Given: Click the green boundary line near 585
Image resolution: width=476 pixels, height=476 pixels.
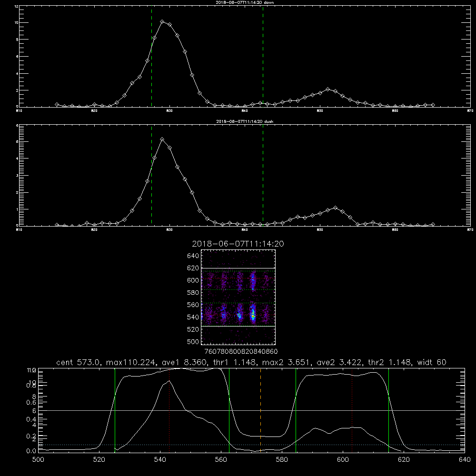Looking at the screenshot, I should (x=296, y=410).
